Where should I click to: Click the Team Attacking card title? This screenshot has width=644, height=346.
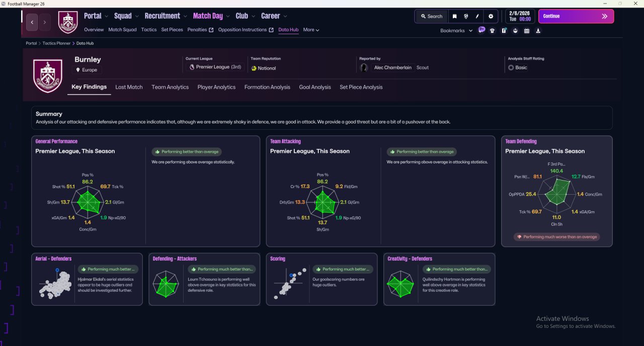point(285,141)
